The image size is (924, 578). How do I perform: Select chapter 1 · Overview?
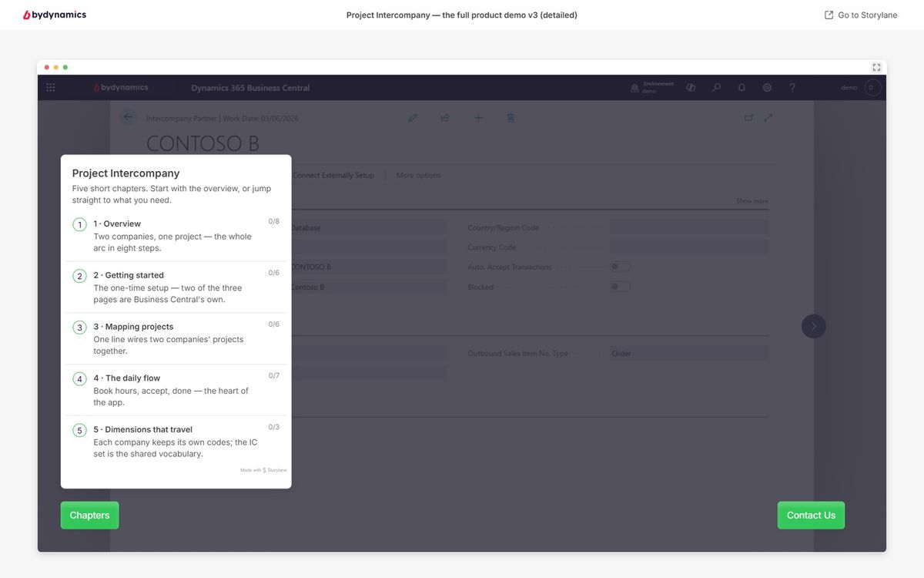(x=176, y=236)
